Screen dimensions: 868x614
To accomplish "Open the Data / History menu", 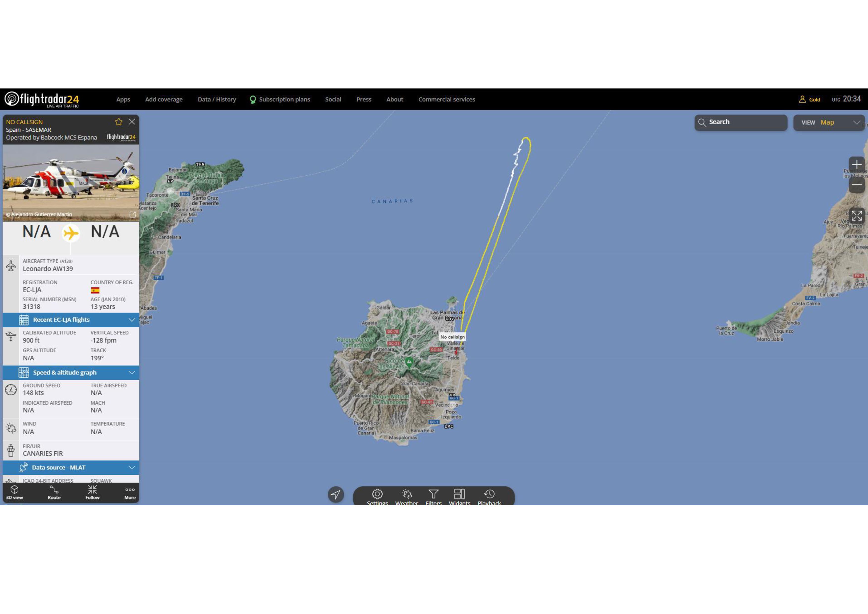I will (217, 99).
